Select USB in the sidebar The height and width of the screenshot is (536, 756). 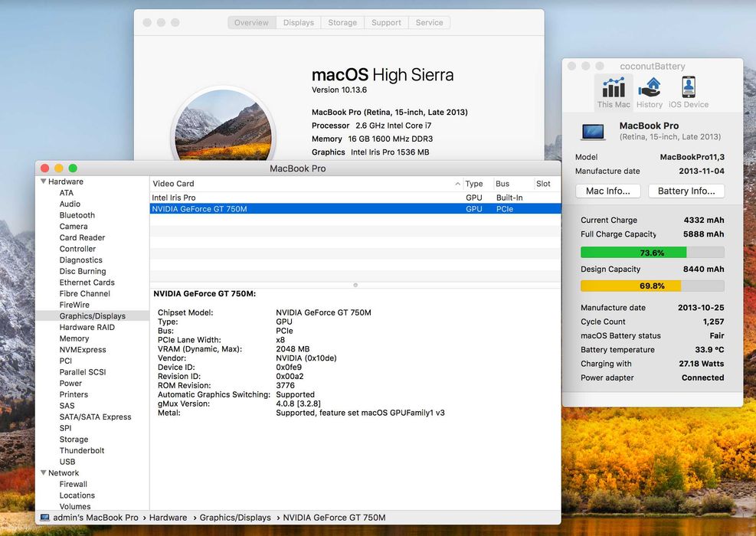coord(67,461)
